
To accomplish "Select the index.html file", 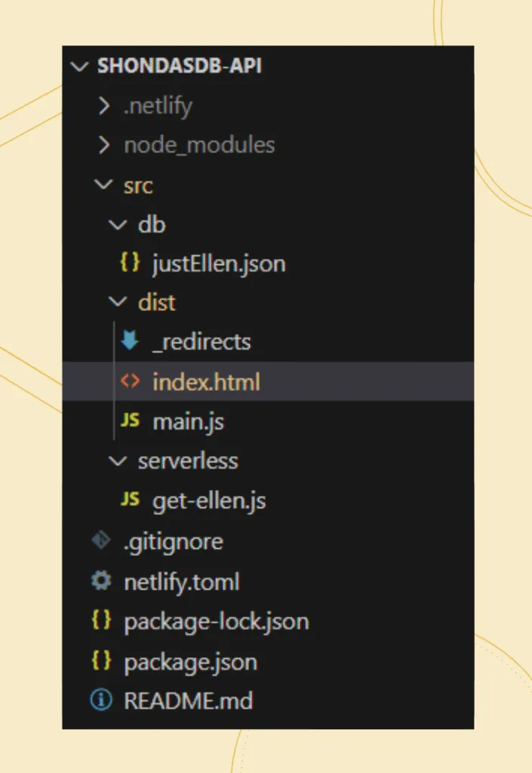I will (205, 381).
